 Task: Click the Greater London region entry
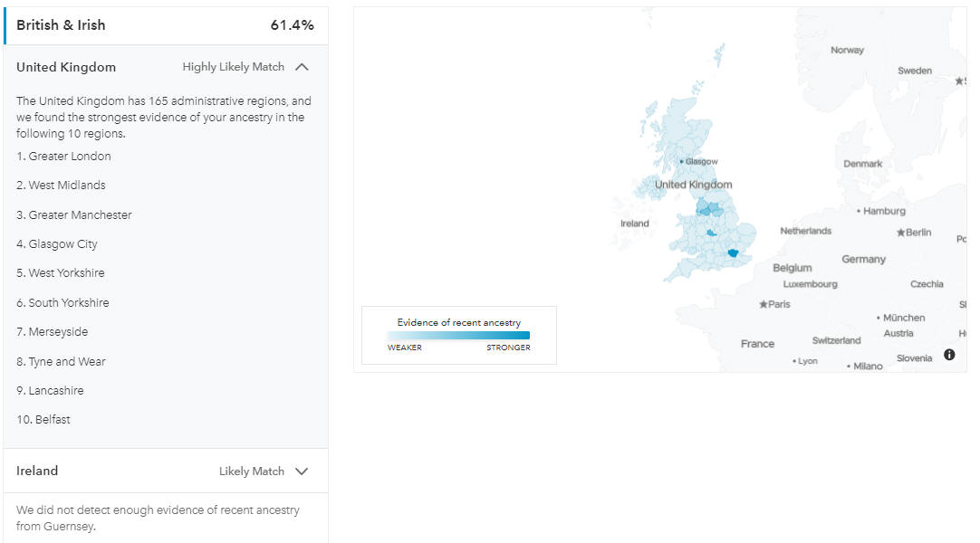point(63,156)
